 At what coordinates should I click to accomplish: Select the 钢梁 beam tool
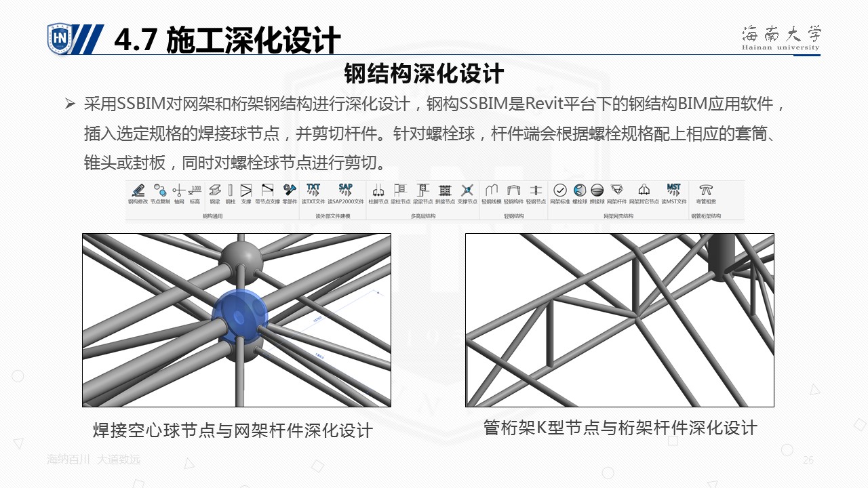click(215, 194)
